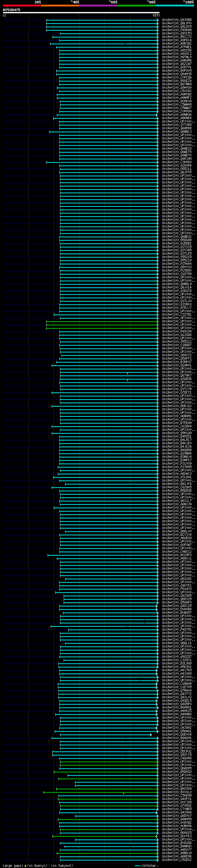The height and width of the screenshot is (868, 197).
Task: Click the query name AV538475
Action: [11, 10]
